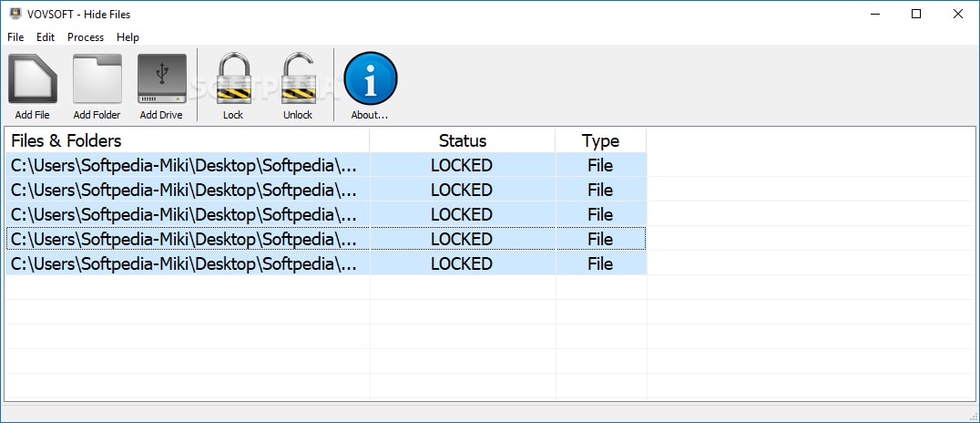Click the LOCKED status of fourth row
This screenshot has height=423, width=980.
462,239
